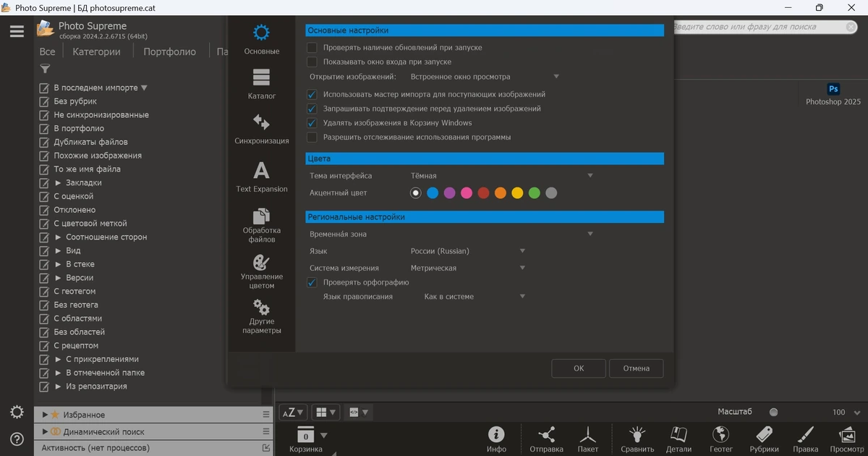This screenshot has height=456, width=868.
Task: Click the Отмена button
Action: click(x=637, y=368)
